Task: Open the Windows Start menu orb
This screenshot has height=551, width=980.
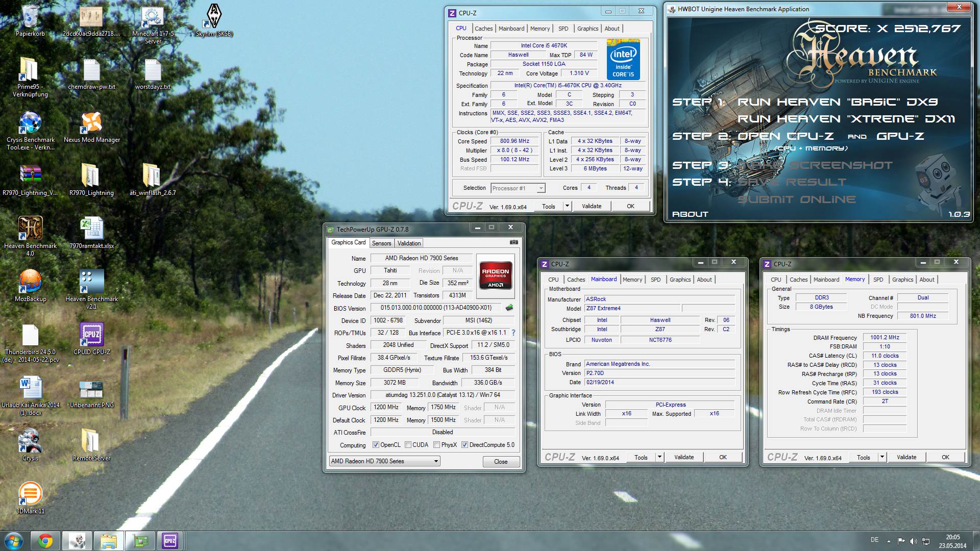Action: (x=14, y=541)
